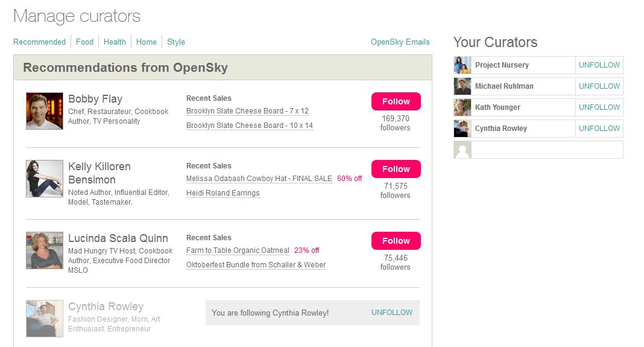The width and height of the screenshot is (644, 347).
Task: Follow Lucinda Scala Quinn
Action: pyautogui.click(x=396, y=241)
